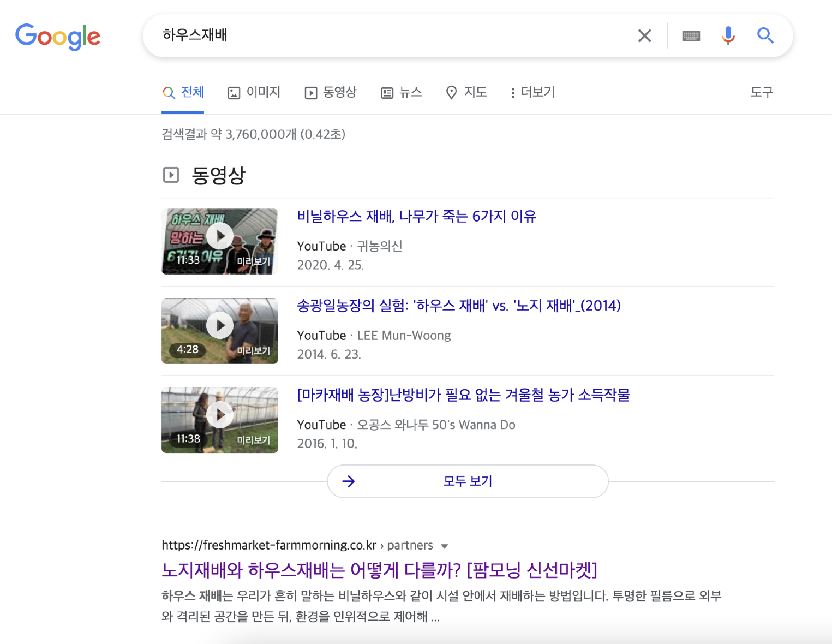Screen dimensions: 832x644
Task: Switch to the 뉴스 tab
Action: click(402, 92)
